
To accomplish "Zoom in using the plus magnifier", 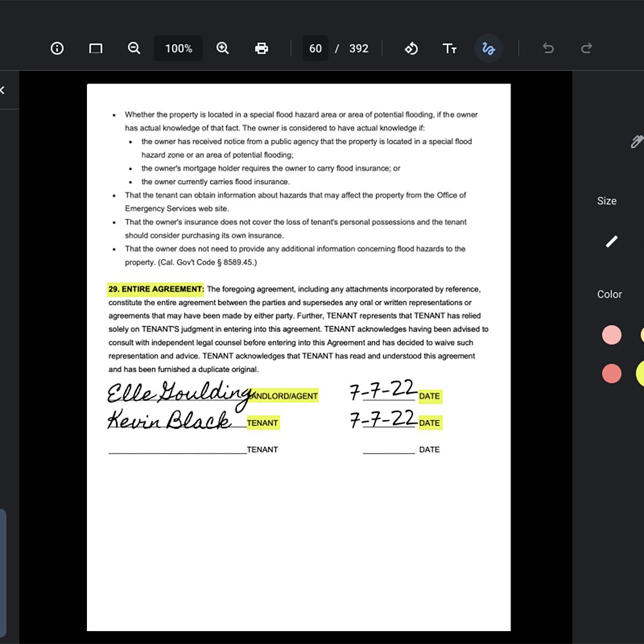I will click(223, 48).
